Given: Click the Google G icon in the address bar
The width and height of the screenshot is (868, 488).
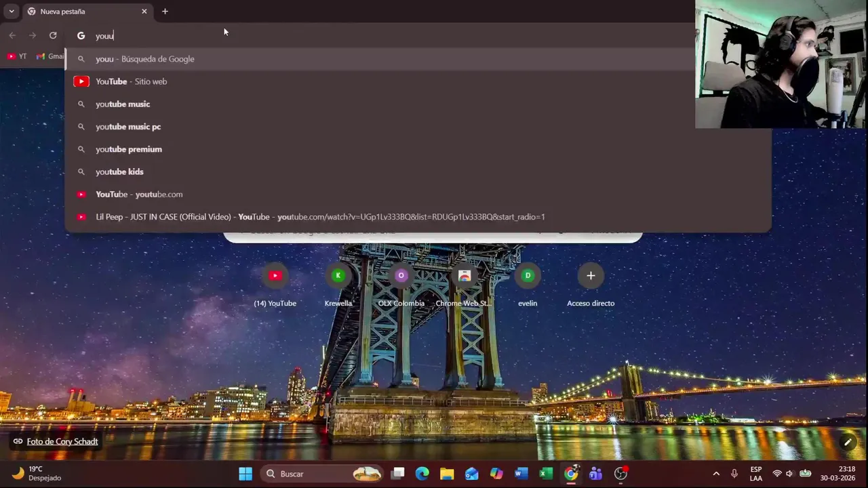Looking at the screenshot, I should (81, 36).
